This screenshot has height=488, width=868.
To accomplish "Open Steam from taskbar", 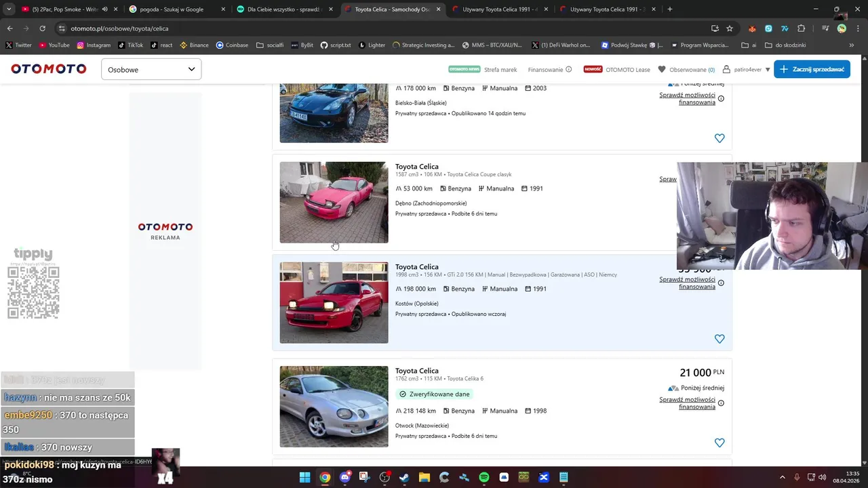I will coord(405,477).
